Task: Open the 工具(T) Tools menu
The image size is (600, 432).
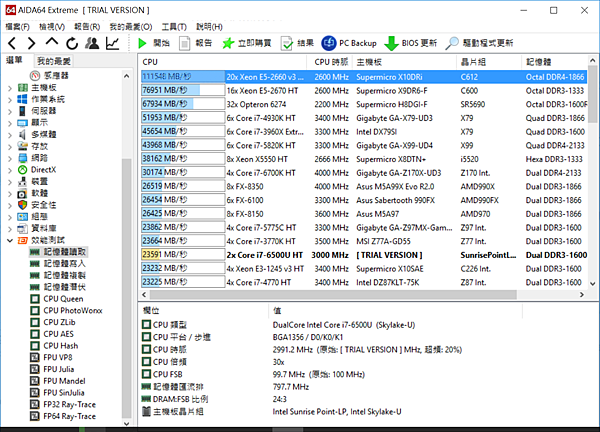Action: point(174,27)
